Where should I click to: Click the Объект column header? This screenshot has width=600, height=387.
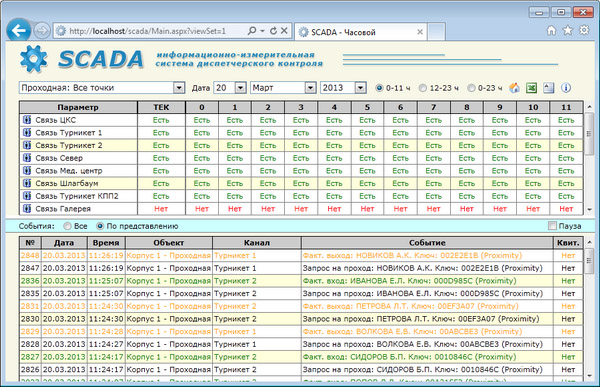click(x=169, y=243)
